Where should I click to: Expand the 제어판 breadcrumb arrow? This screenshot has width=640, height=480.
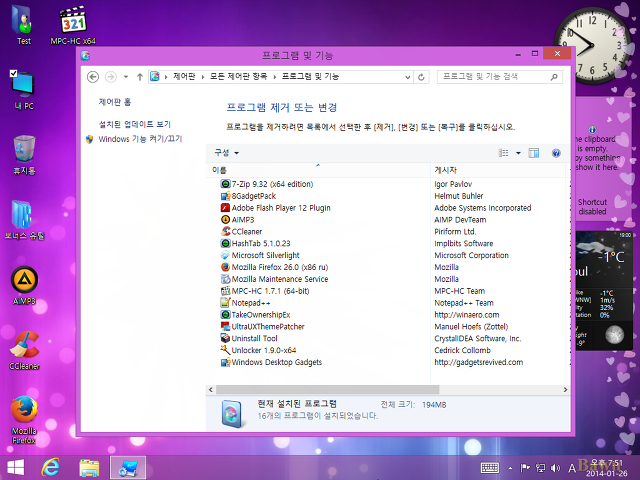point(202,77)
